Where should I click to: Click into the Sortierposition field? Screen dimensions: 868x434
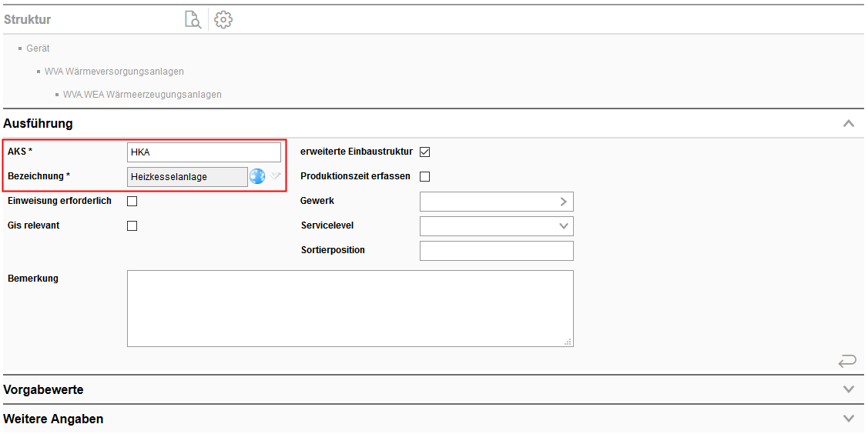pos(496,251)
